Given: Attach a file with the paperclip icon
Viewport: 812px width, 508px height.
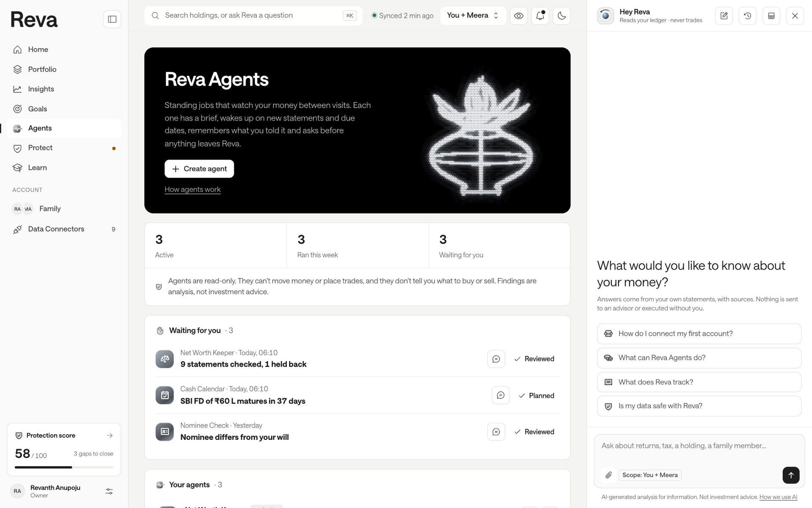Looking at the screenshot, I should (608, 475).
